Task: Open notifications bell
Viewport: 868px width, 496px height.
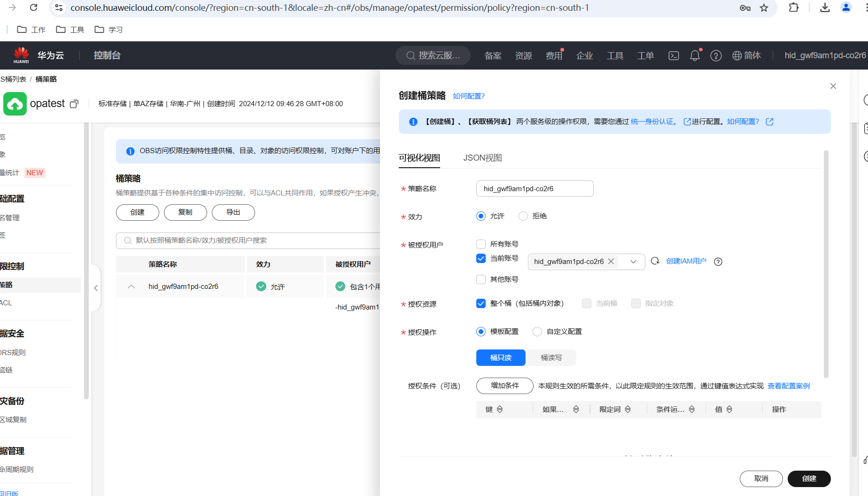Action: [695, 55]
